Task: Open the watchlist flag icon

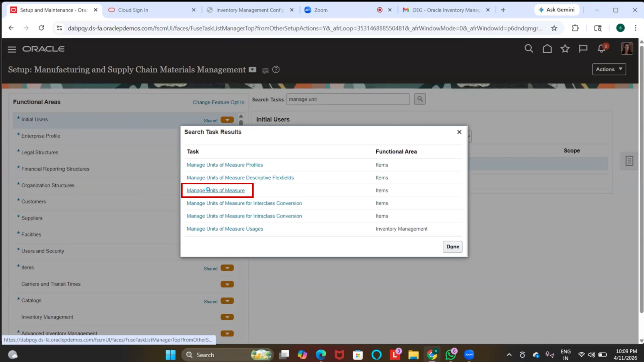Action: [x=583, y=49]
